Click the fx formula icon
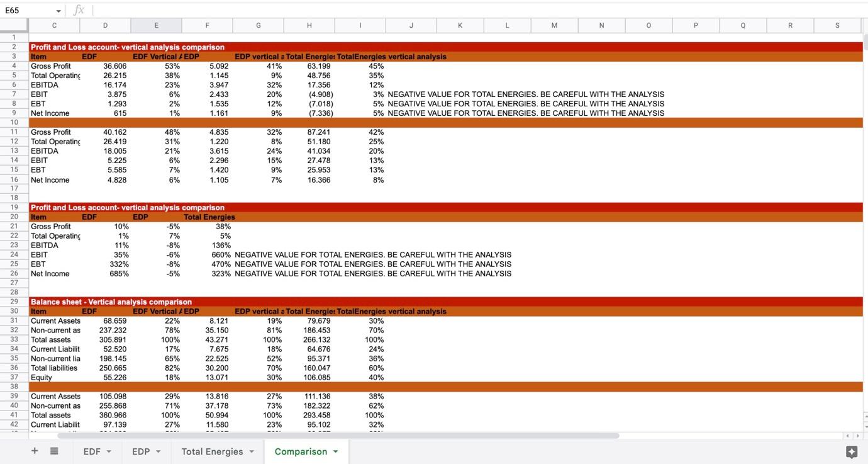The width and height of the screenshot is (868, 464). (79, 10)
